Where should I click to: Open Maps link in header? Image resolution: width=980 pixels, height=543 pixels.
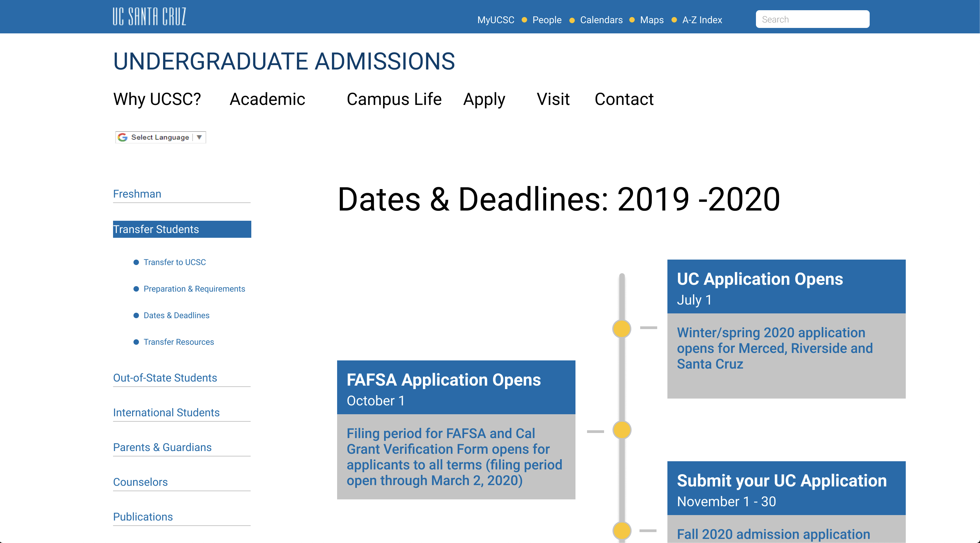coord(652,20)
